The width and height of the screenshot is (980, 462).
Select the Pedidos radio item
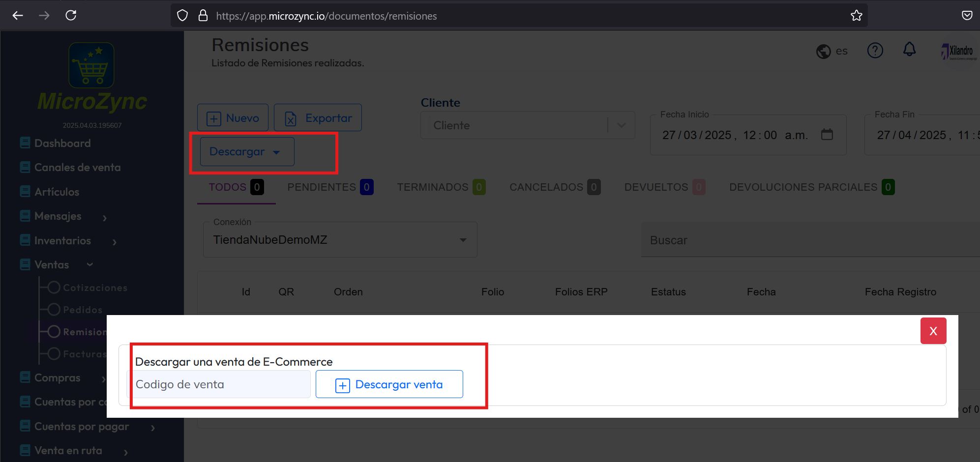pyautogui.click(x=54, y=310)
